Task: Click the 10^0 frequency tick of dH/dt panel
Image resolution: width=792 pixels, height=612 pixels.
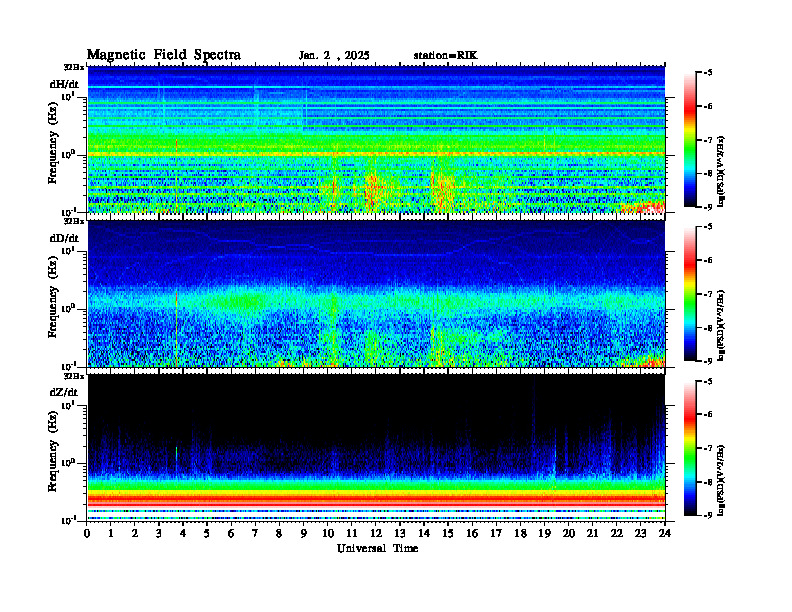Action: pyautogui.click(x=68, y=154)
